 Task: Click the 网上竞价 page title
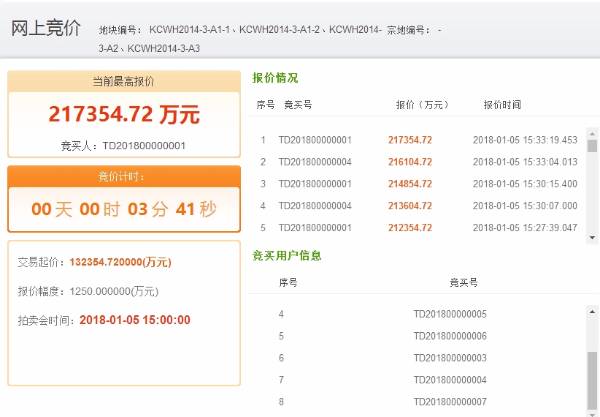47,28
